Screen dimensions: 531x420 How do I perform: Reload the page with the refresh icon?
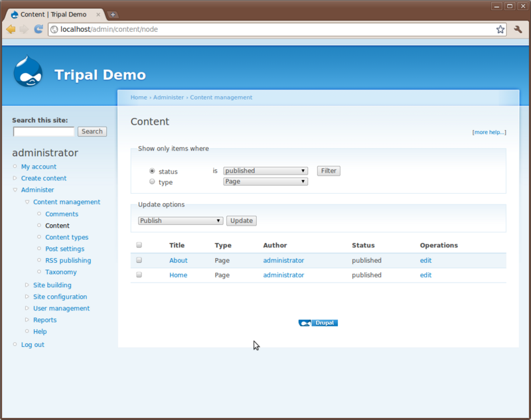tap(38, 29)
